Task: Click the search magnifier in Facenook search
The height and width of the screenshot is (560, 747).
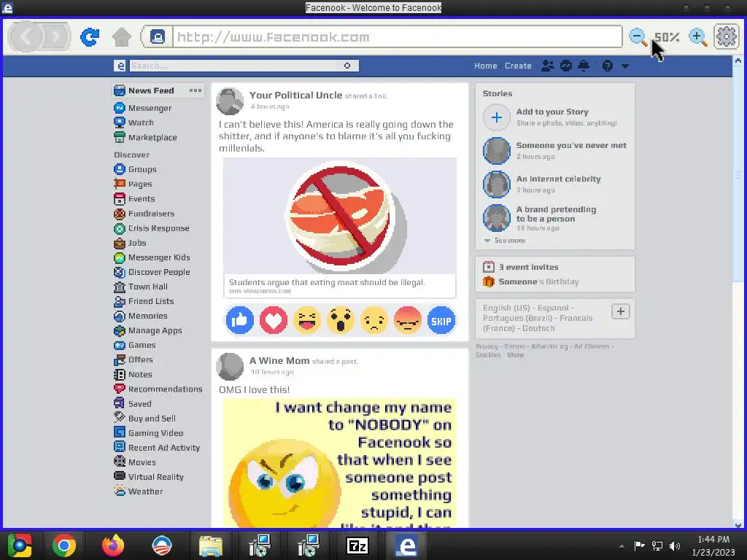Action: [347, 66]
